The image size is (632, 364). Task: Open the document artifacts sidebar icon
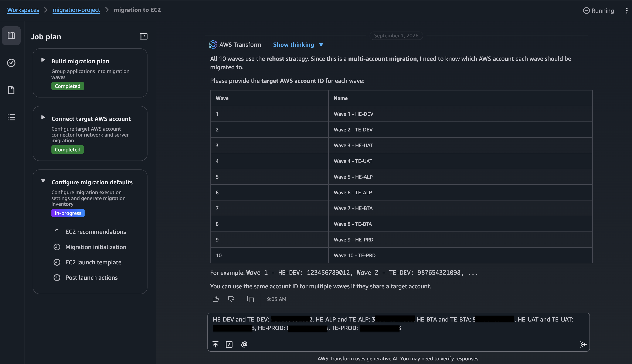tap(11, 90)
